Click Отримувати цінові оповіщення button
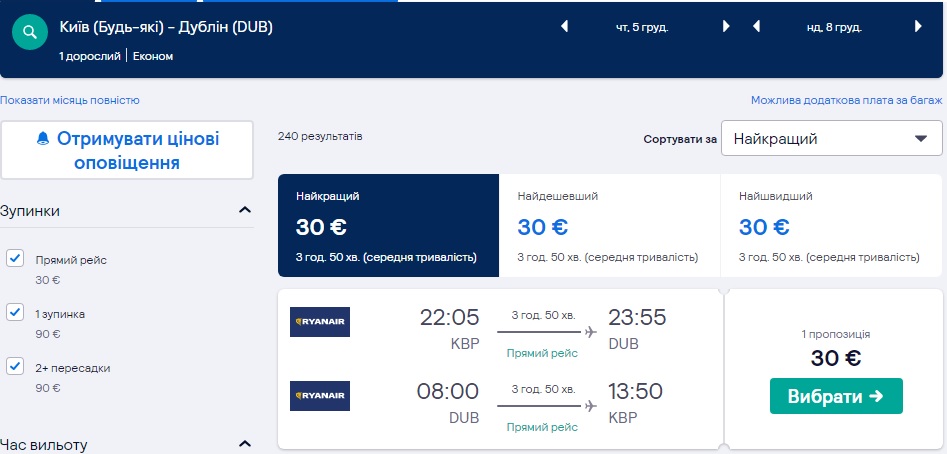This screenshot has width=947, height=454. point(127,150)
